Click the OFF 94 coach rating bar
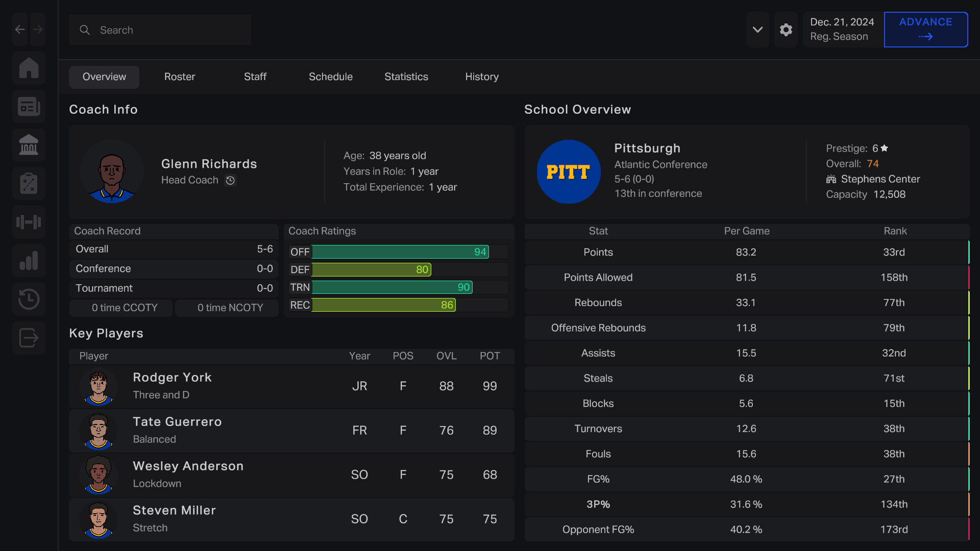The width and height of the screenshot is (980, 551). click(400, 251)
